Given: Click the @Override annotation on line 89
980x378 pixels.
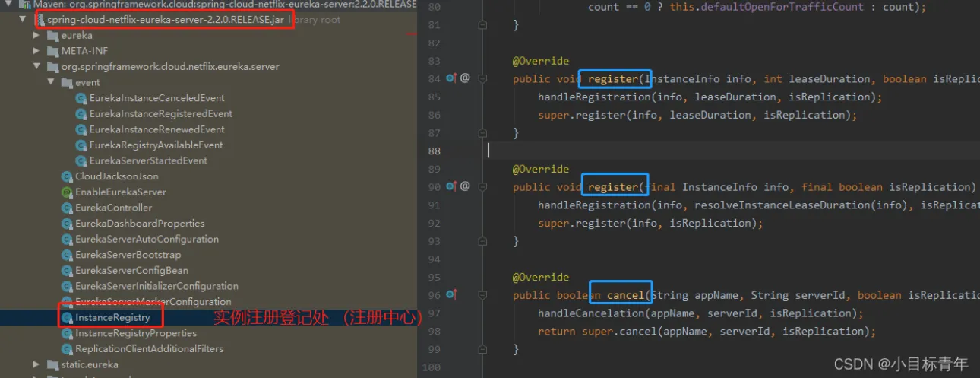Looking at the screenshot, I should (540, 169).
